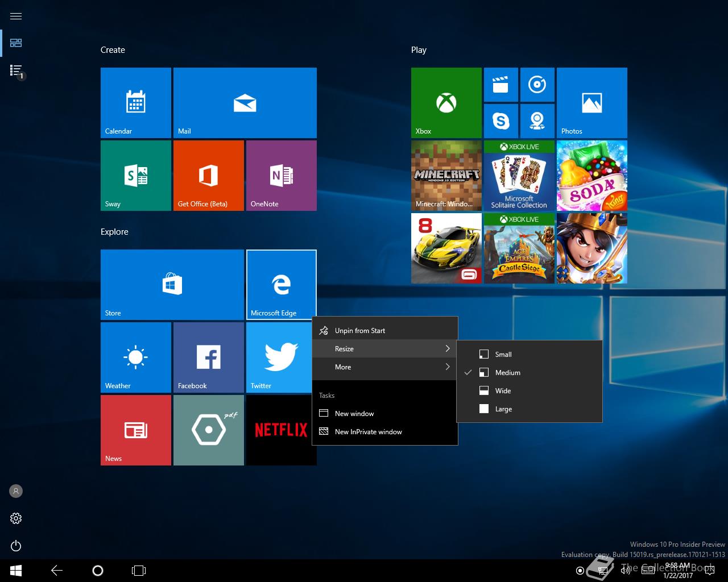Open the Xbox tile
This screenshot has height=582, width=728.
[446, 103]
